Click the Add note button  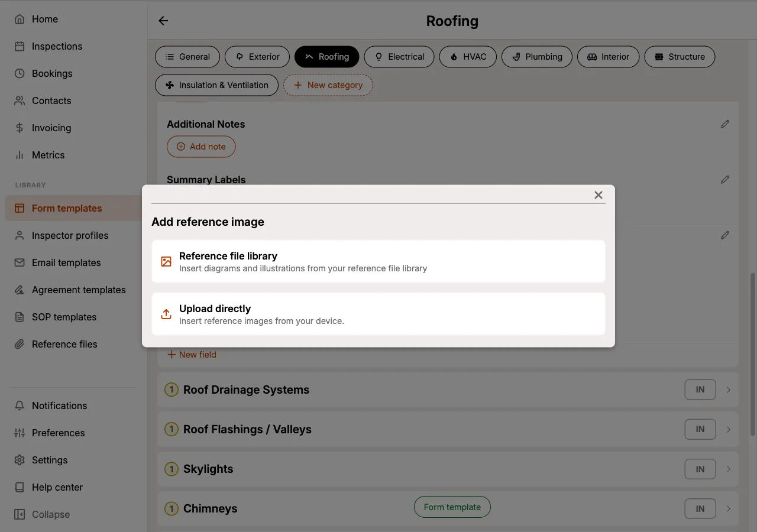click(201, 147)
